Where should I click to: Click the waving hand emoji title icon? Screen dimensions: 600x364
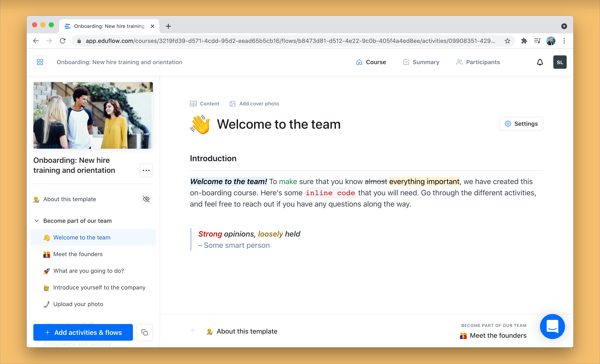(x=200, y=124)
